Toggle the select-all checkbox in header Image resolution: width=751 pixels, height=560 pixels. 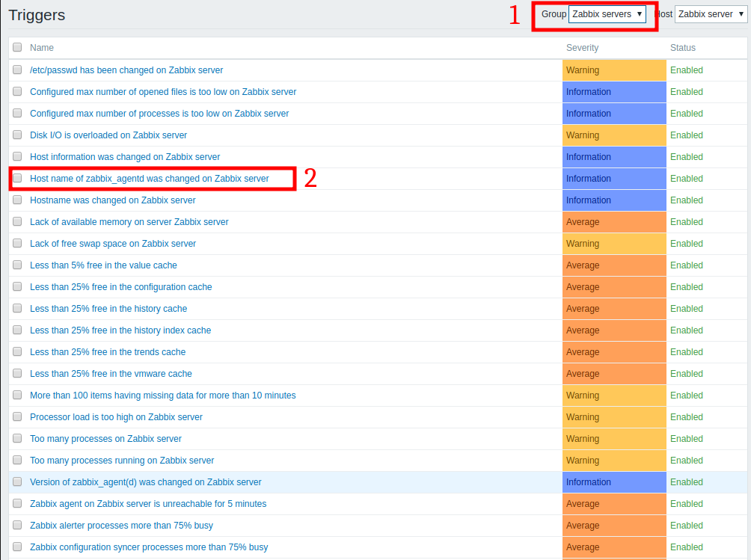tap(17, 47)
